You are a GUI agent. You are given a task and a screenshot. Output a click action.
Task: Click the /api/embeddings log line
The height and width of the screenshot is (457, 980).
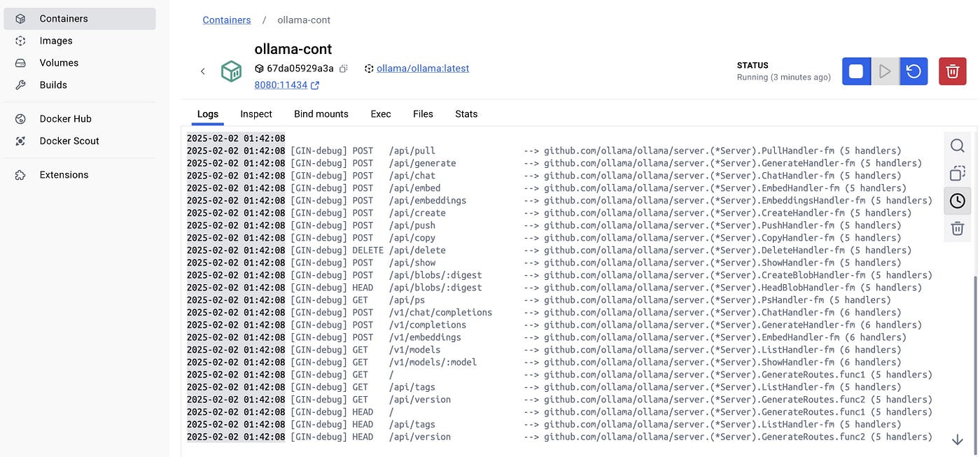559,200
